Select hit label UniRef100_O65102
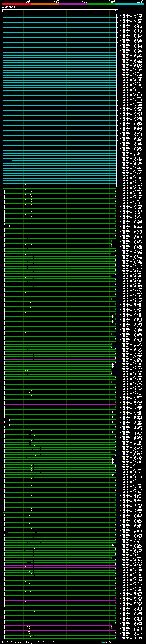The height and width of the screenshot is (644, 146). pos(131,108)
